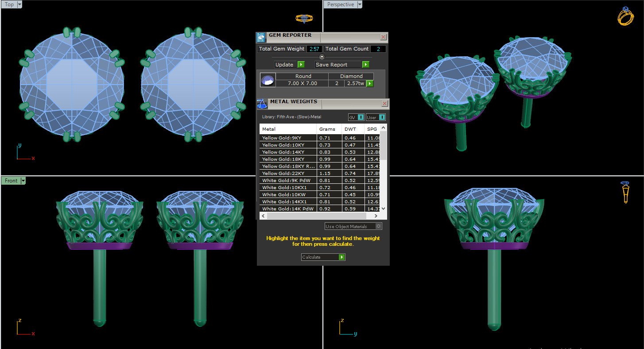Image resolution: width=644 pixels, height=349 pixels.
Task: Open the Top viewport dropdown arrow
Action: (x=19, y=4)
